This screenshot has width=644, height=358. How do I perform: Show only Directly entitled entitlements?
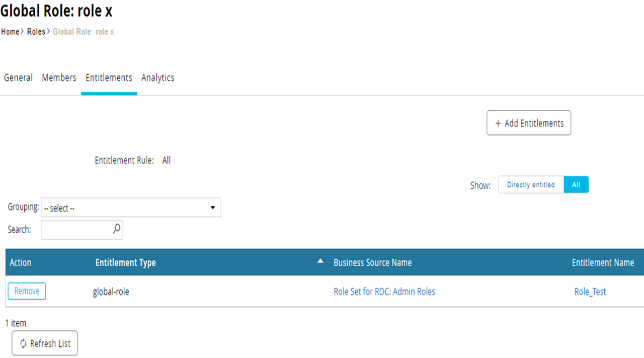pyautogui.click(x=531, y=185)
